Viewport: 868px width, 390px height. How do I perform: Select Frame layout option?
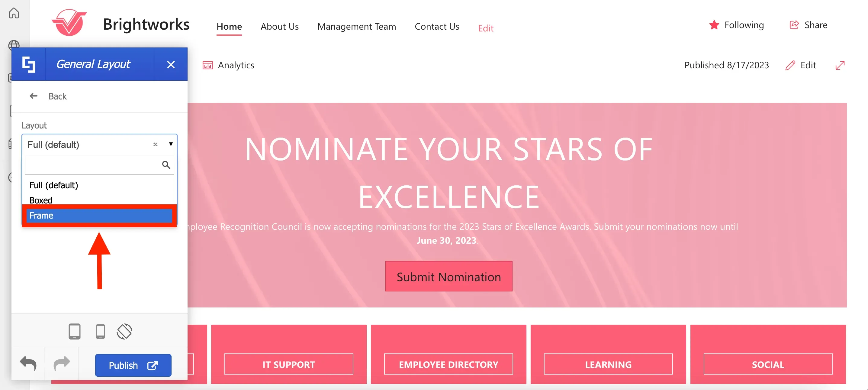point(99,216)
